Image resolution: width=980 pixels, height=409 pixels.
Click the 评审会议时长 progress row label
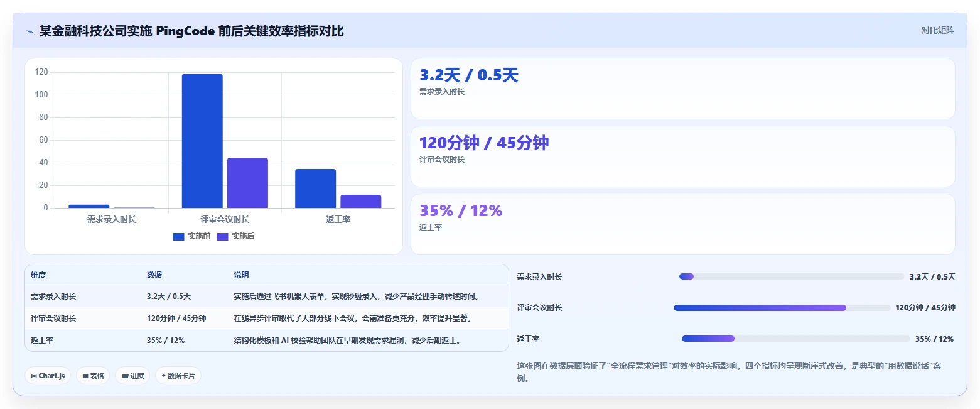click(x=539, y=308)
